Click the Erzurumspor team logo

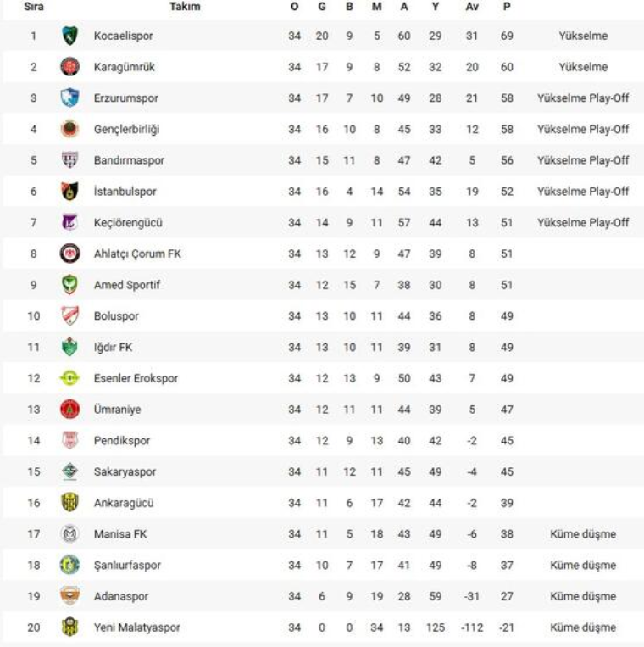point(69,98)
